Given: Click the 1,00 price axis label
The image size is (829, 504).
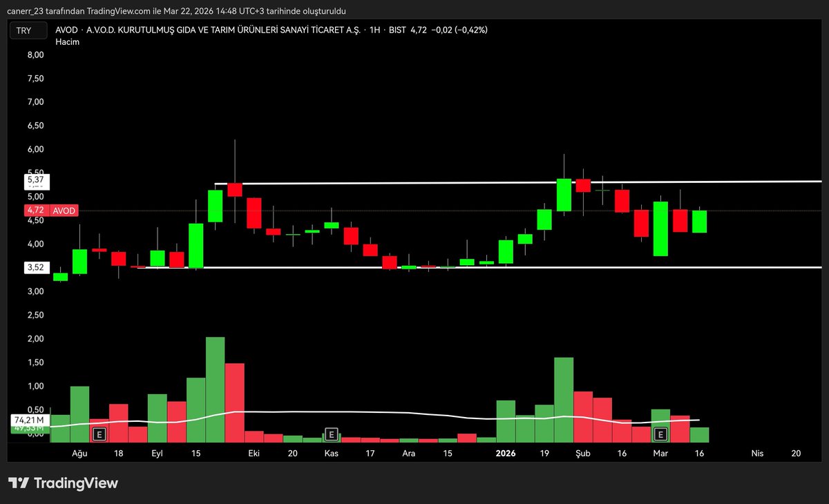Looking at the screenshot, I should (35, 386).
